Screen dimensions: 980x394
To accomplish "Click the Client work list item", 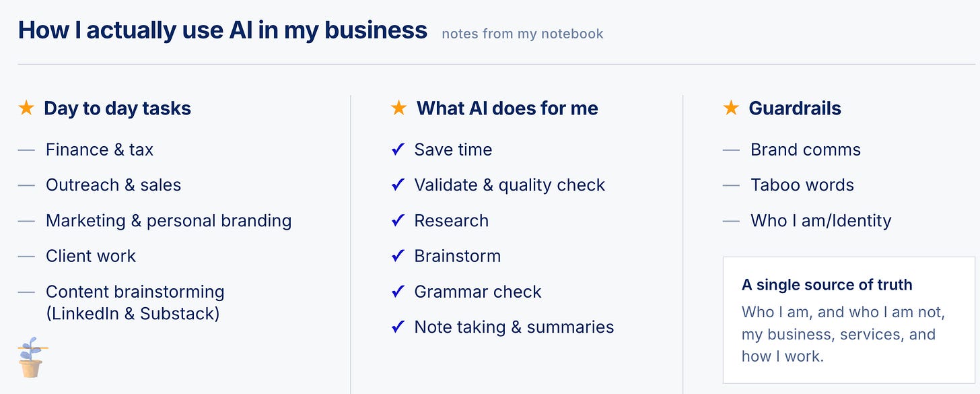I will click(91, 256).
